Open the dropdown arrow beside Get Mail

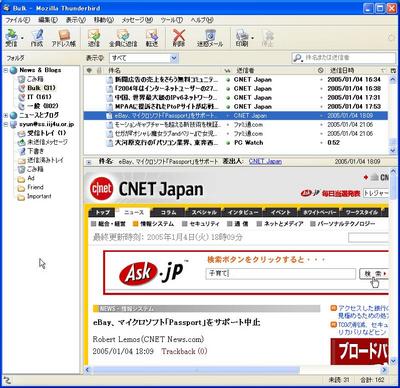pos(22,38)
